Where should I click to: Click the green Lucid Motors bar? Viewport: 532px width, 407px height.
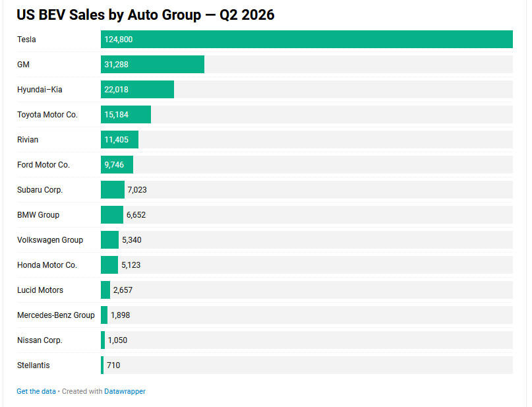coord(105,290)
